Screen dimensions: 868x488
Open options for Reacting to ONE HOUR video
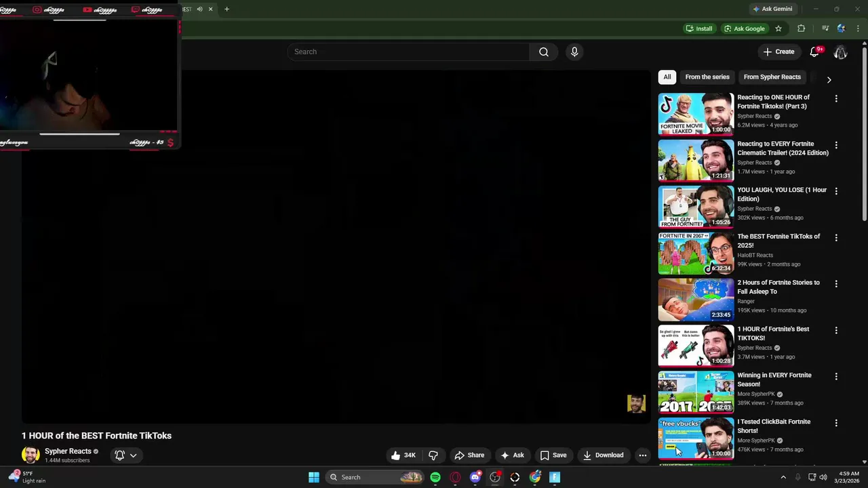click(x=836, y=99)
